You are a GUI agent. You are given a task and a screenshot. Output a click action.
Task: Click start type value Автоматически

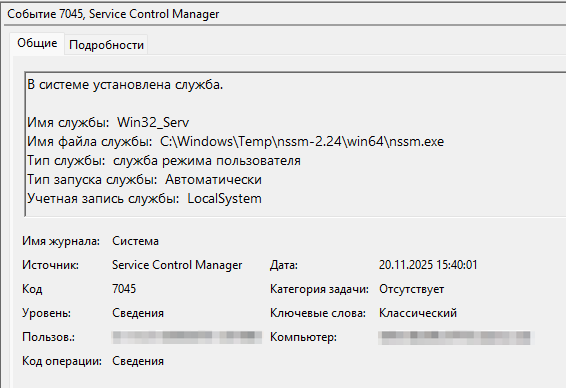(213, 180)
